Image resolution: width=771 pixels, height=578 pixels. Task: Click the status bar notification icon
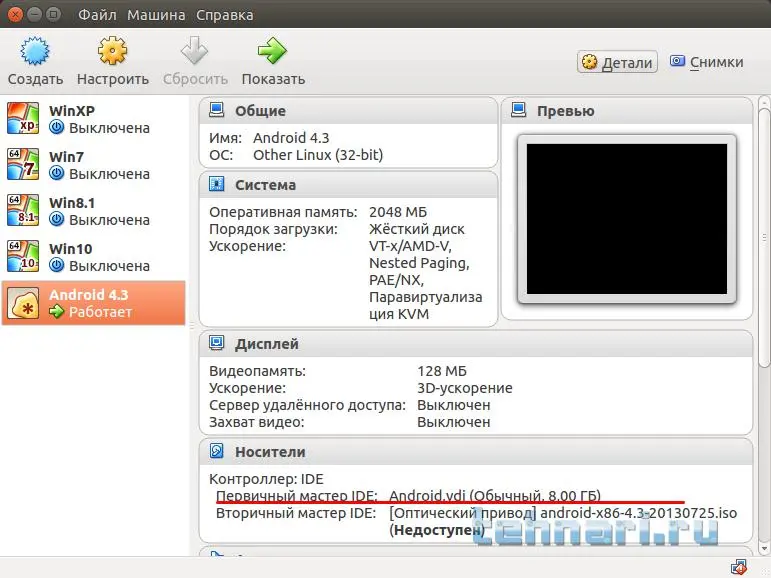[739, 567]
